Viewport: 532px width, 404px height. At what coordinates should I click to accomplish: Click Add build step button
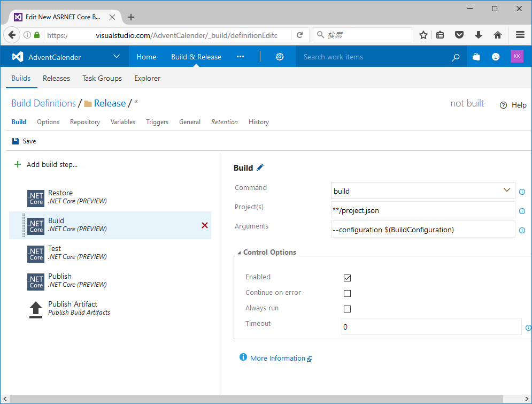[46, 165]
